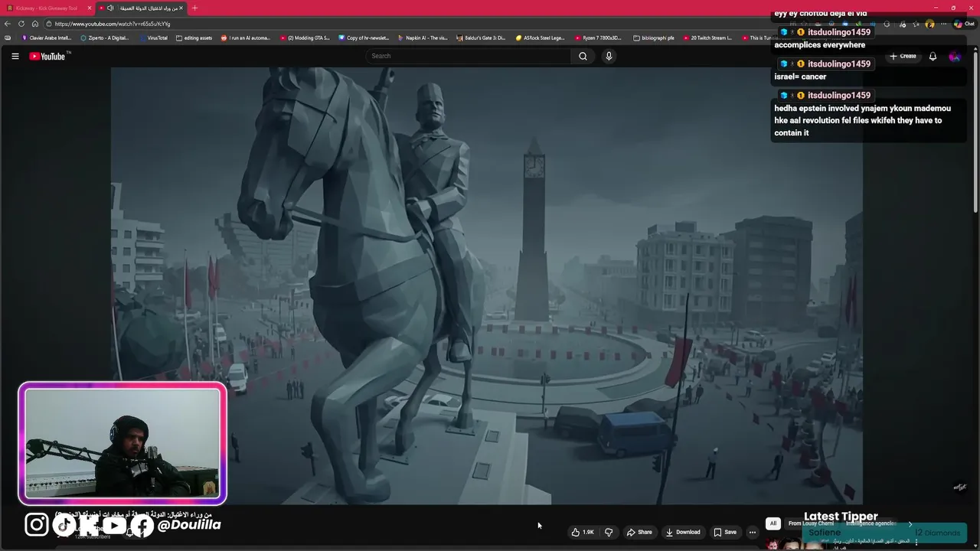Click the youtube.com address bar
The height and width of the screenshot is (551, 980).
point(413,24)
